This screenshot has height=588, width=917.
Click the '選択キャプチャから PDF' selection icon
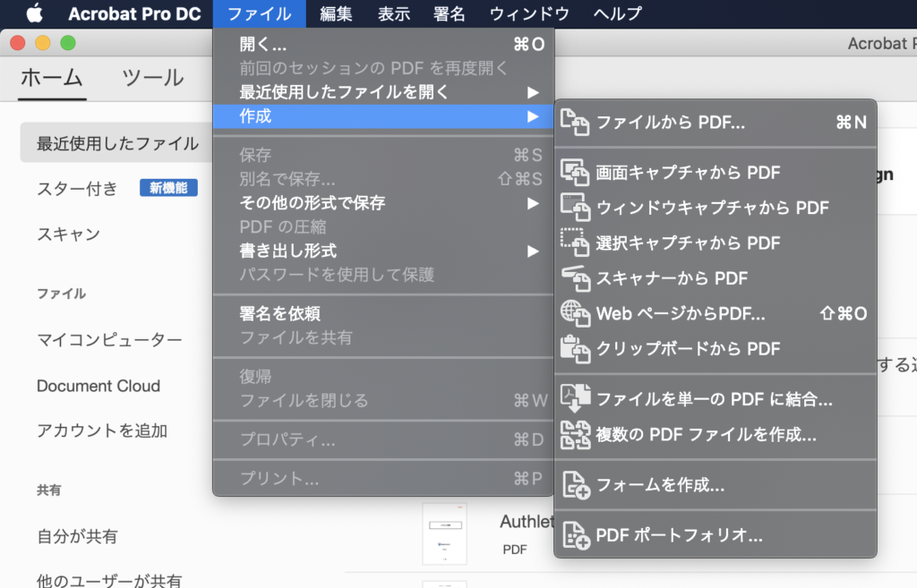[x=575, y=243]
